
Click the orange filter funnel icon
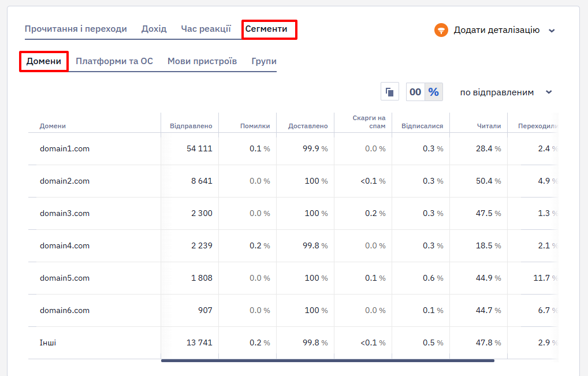441,30
